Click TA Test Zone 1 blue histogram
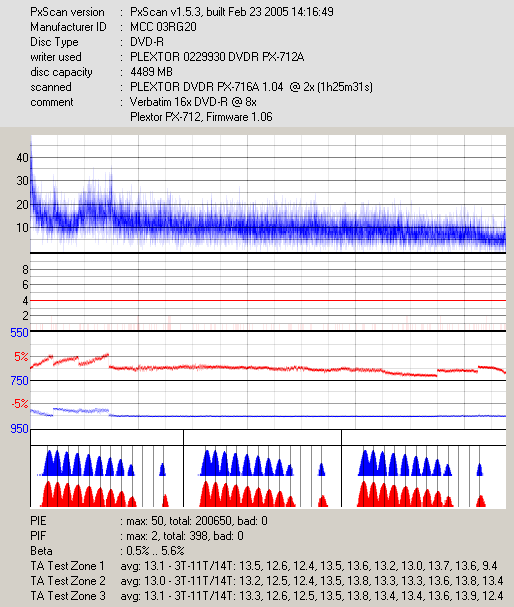 (x=101, y=463)
